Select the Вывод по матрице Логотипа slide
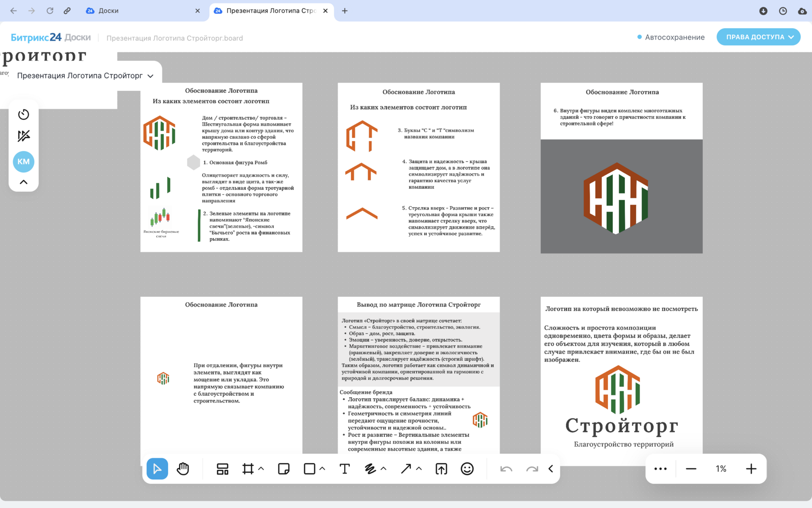 click(419, 375)
